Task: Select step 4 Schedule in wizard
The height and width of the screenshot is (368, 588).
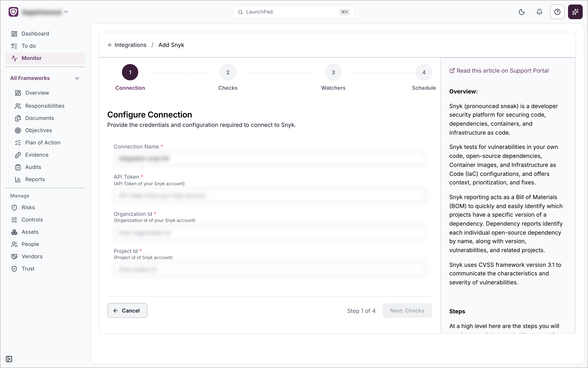Action: pos(424,72)
